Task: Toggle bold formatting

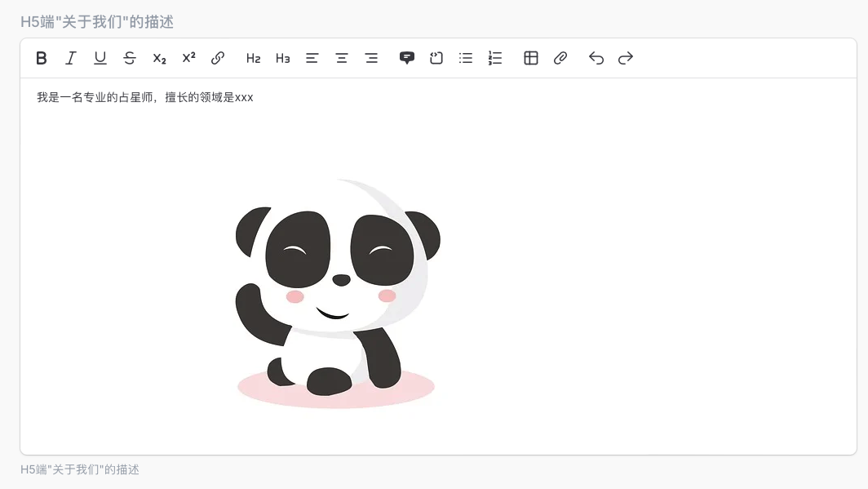Action: tap(42, 58)
